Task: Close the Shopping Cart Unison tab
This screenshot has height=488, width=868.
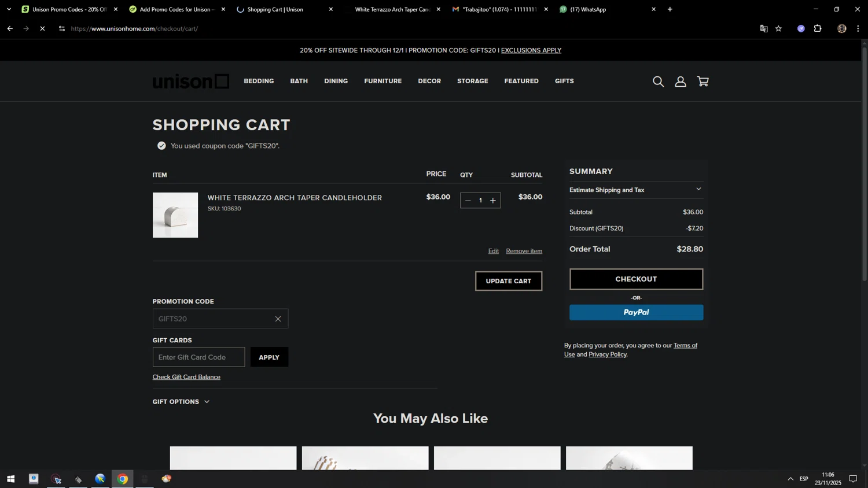Action: [x=331, y=9]
